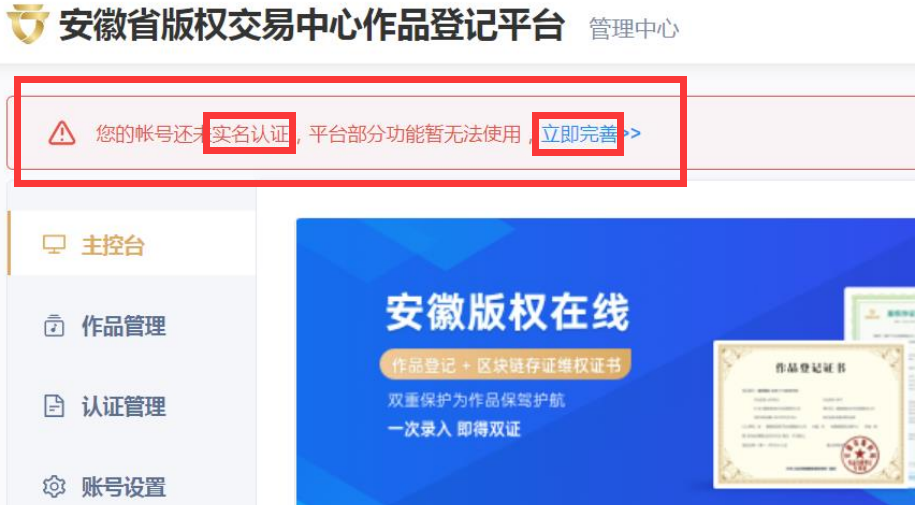Click the 安徽版权在线 banner heading
The width and height of the screenshot is (916, 506).
point(508,313)
